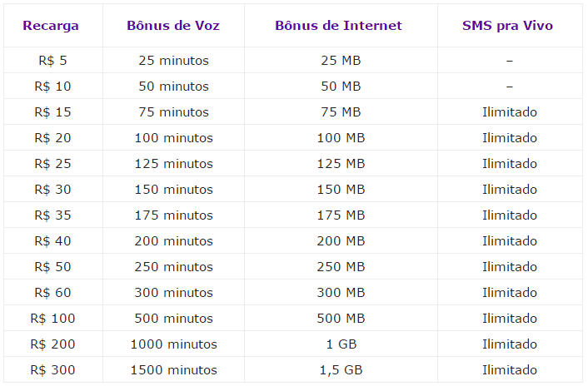Select the R$ 5 recharge cell

pos(52,61)
